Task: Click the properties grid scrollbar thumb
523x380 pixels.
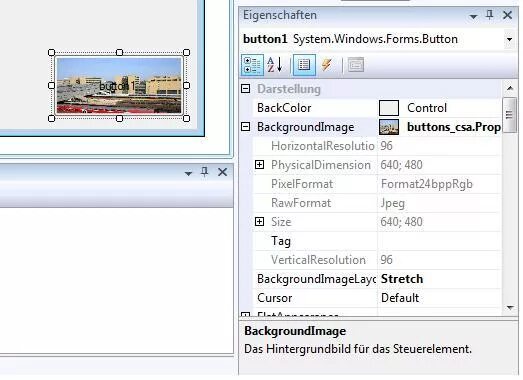Action: pyautogui.click(x=509, y=115)
